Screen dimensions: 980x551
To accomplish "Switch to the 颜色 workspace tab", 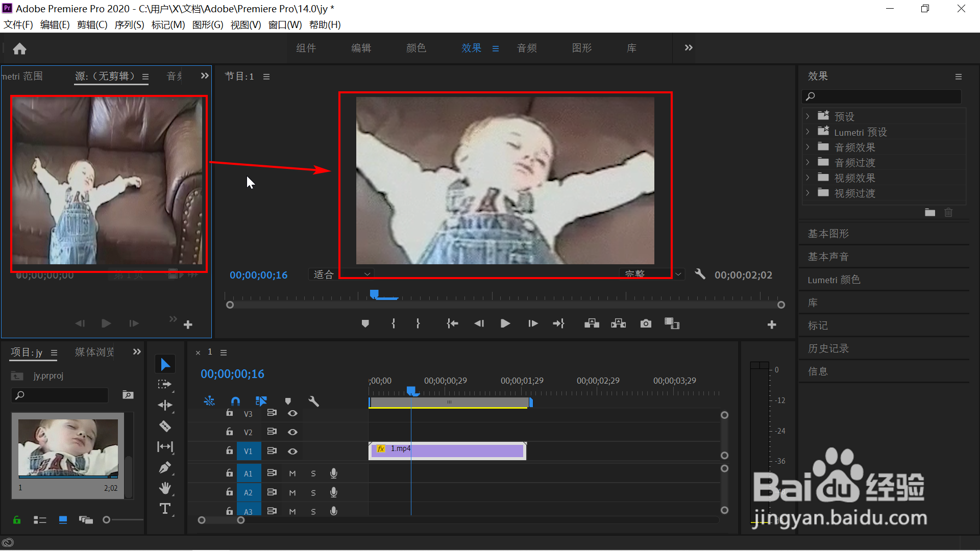I will point(416,48).
